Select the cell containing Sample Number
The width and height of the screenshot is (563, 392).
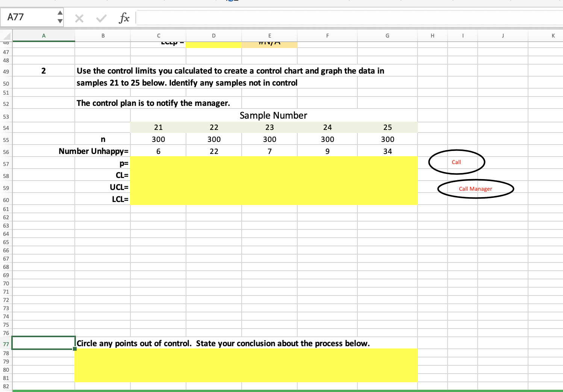click(273, 115)
